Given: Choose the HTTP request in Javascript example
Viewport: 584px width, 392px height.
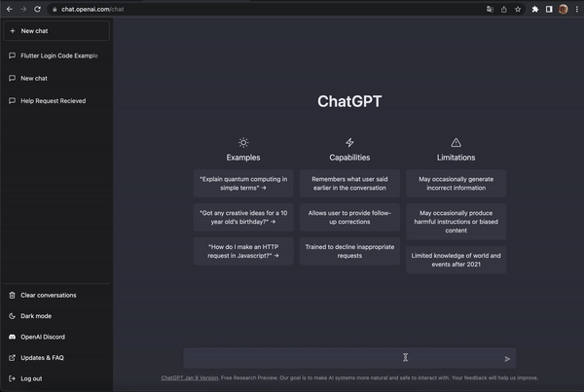Looking at the screenshot, I should coord(243,251).
